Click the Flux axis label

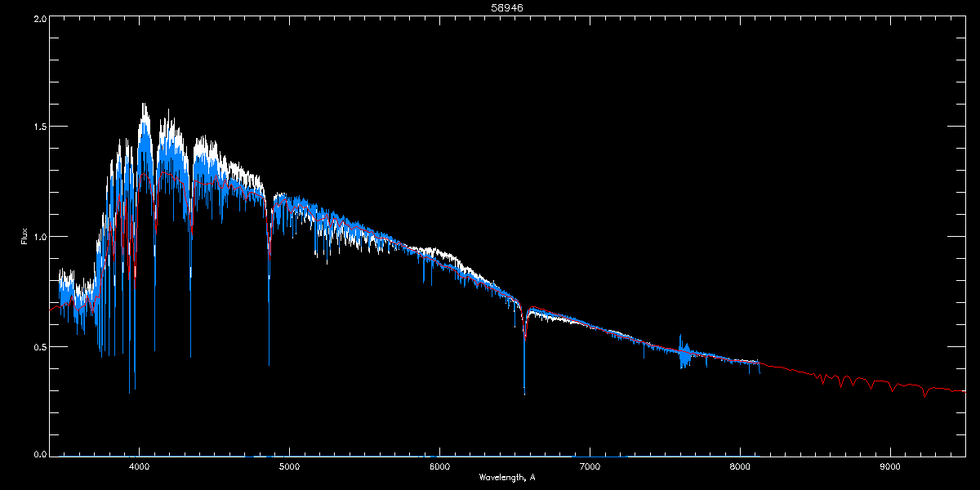coord(24,237)
